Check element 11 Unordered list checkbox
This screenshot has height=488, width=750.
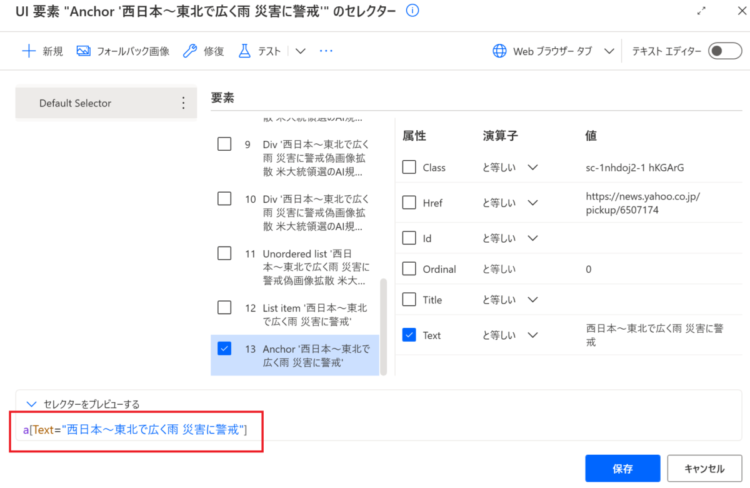click(x=224, y=253)
